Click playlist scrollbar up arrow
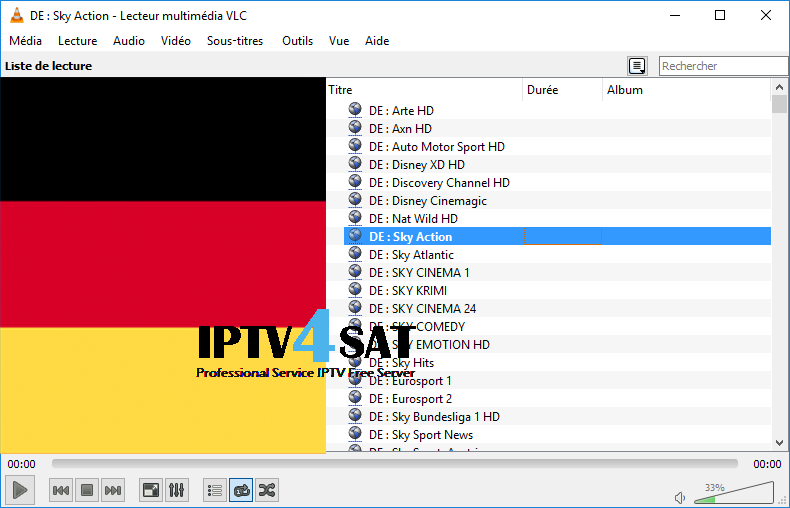This screenshot has height=508, width=790. [779, 87]
